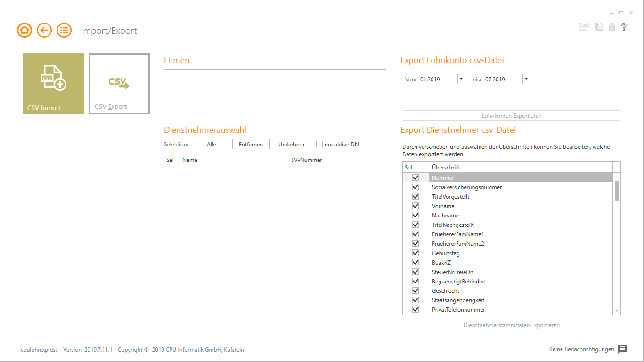Sort by the SV-Nummer column header
The image size is (644, 362).
(x=337, y=160)
